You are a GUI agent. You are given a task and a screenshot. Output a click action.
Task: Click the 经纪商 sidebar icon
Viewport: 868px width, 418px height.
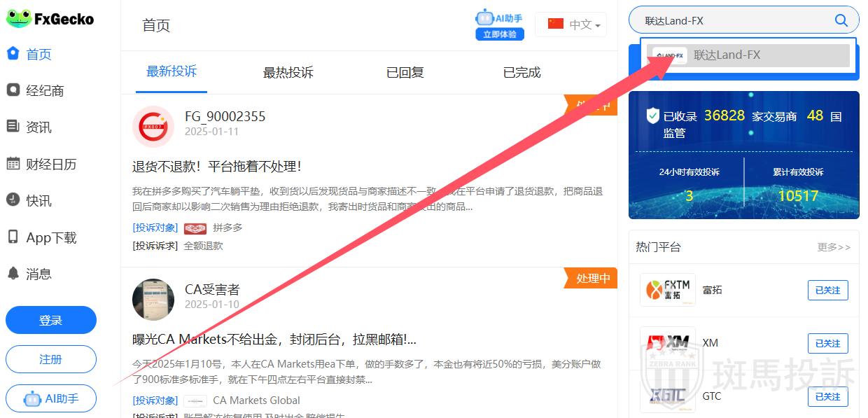[13, 90]
